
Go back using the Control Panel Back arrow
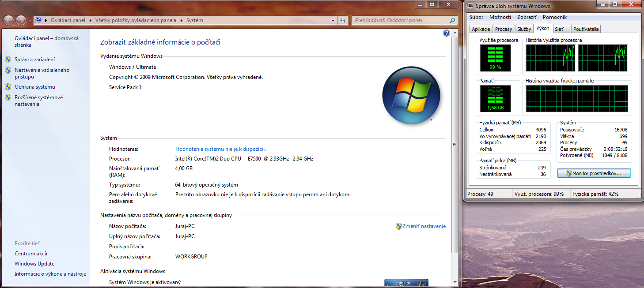[x=9, y=20]
